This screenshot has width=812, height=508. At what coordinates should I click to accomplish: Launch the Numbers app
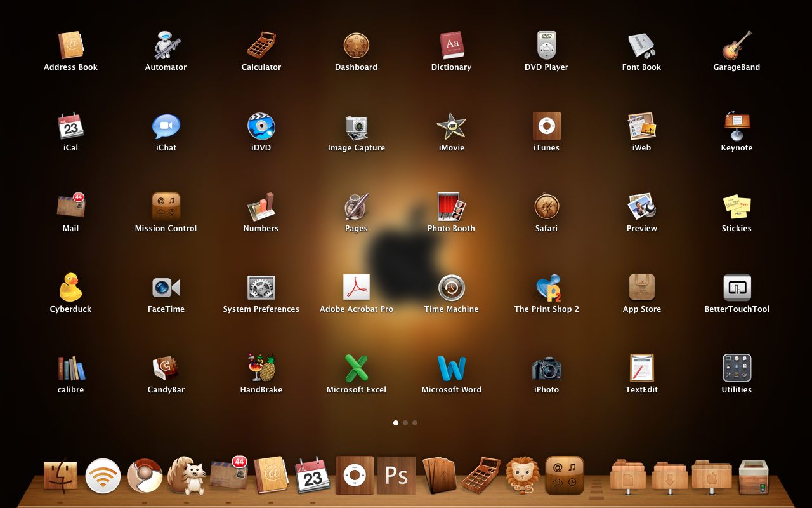(x=261, y=206)
